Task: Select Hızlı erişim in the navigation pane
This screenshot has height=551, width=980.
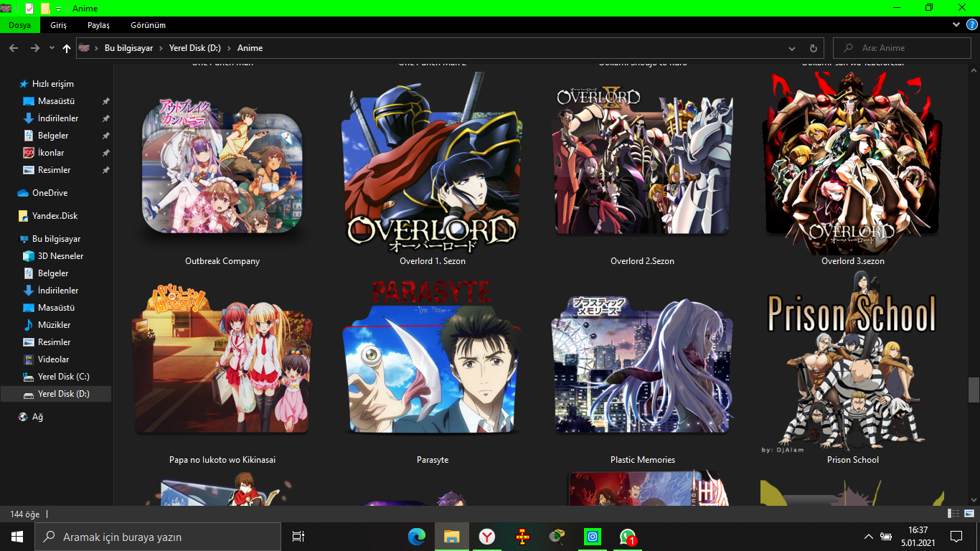Action: (52, 84)
